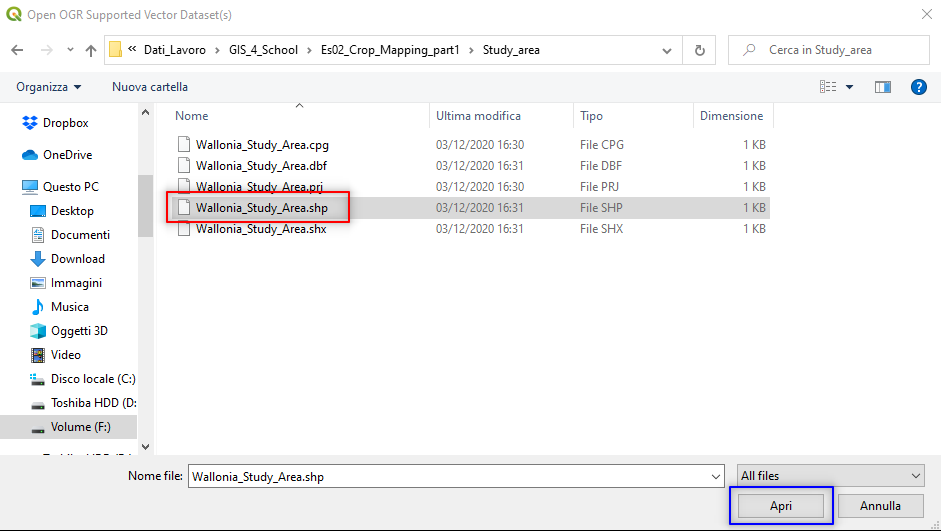Image resolution: width=941 pixels, height=531 pixels.
Task: Close the Open OGR dialog window
Action: 927,14
